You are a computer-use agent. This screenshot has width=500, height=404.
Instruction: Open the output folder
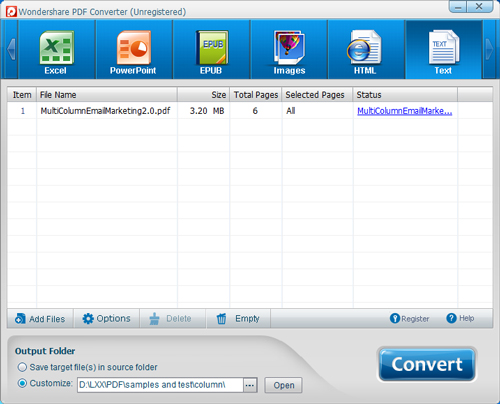[x=284, y=385]
